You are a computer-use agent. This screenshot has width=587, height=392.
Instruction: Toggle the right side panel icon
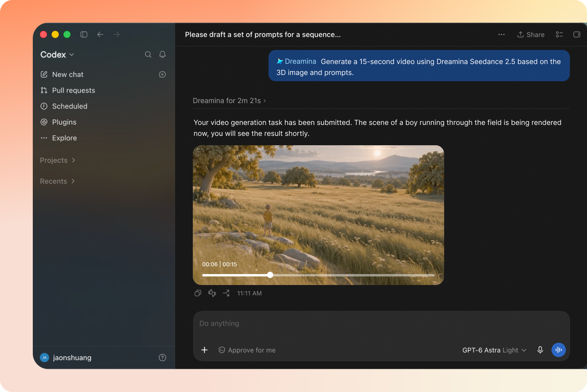(x=577, y=34)
